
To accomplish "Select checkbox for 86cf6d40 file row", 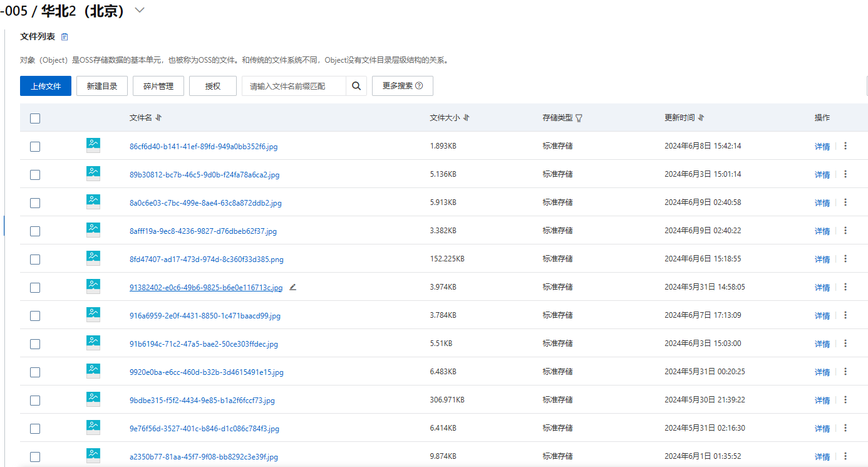I will [x=35, y=147].
